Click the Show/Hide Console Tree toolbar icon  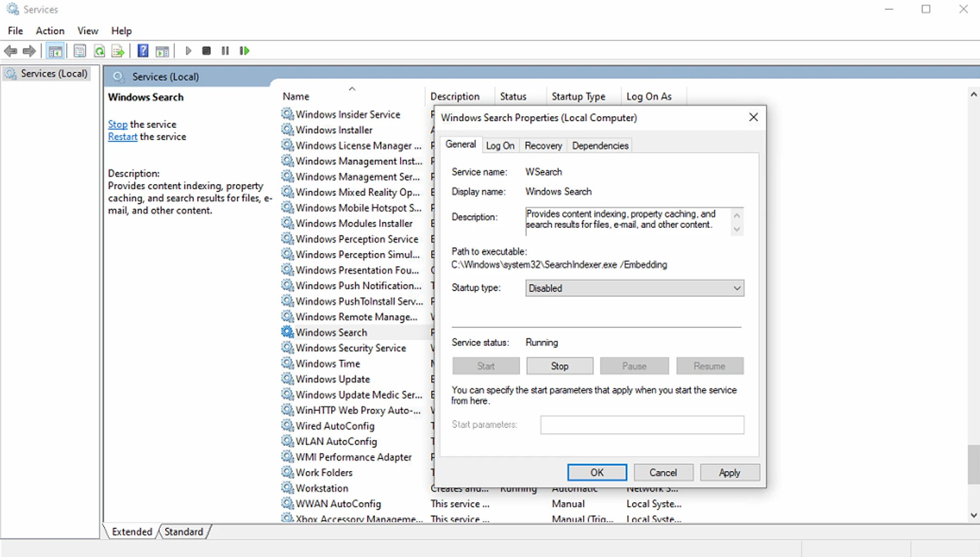[55, 51]
